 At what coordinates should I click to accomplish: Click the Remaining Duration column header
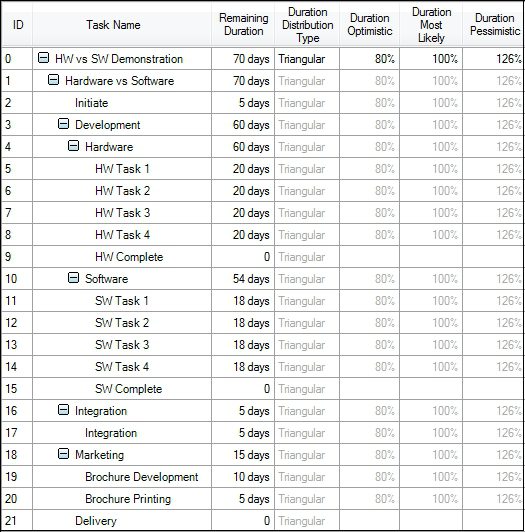click(243, 24)
